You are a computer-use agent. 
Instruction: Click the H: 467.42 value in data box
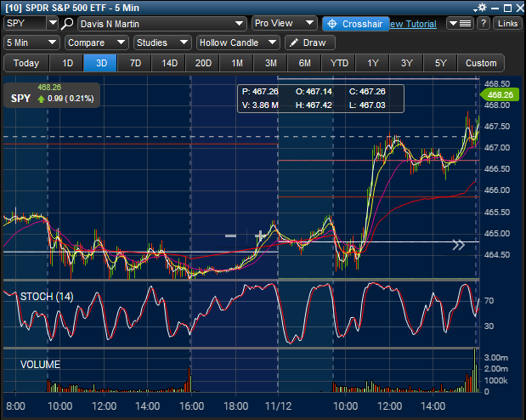pos(314,105)
